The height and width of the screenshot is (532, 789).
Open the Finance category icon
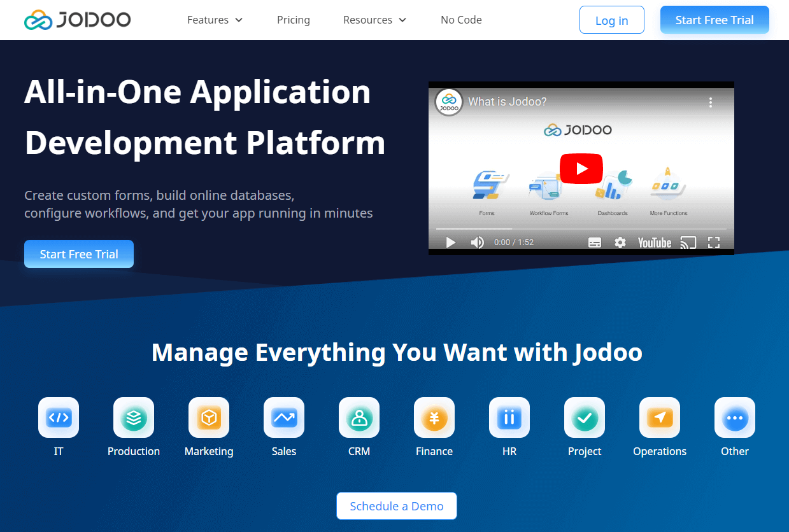[434, 417]
